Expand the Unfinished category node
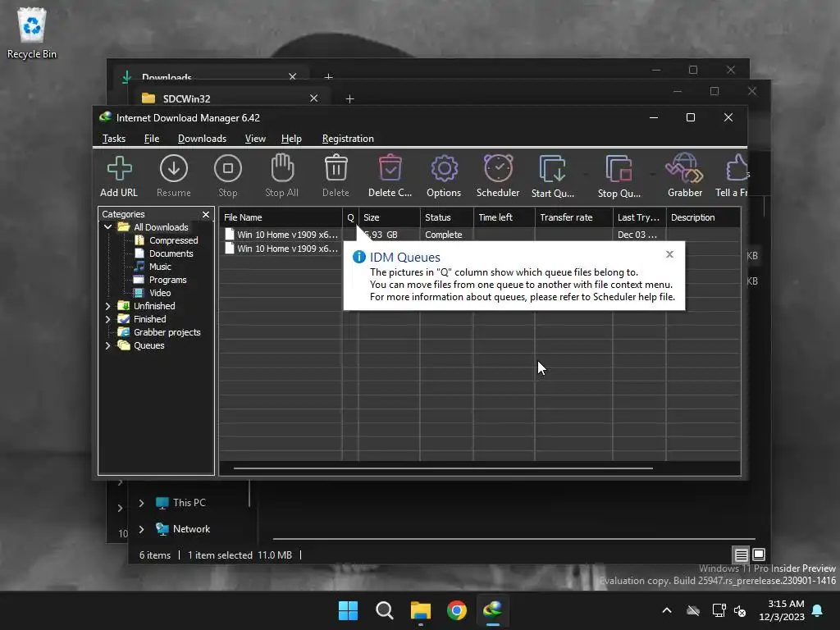 coord(107,306)
